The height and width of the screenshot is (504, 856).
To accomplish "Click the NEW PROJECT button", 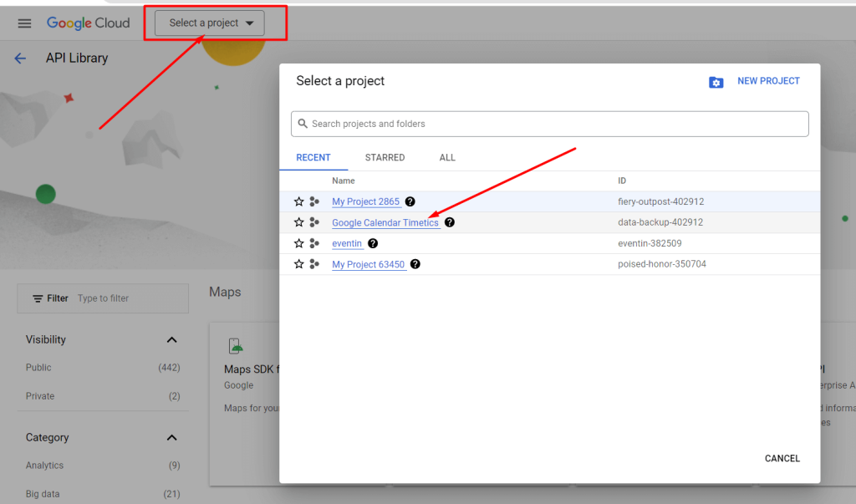I will 769,81.
